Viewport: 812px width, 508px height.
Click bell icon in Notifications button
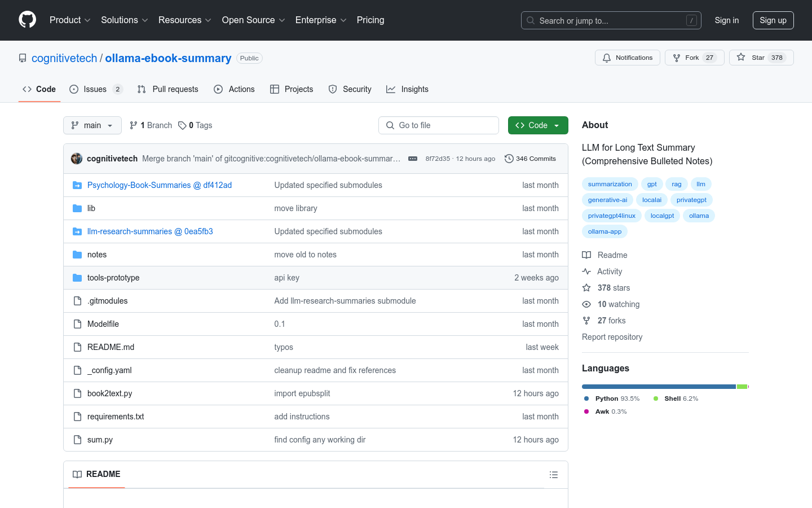pyautogui.click(x=607, y=58)
